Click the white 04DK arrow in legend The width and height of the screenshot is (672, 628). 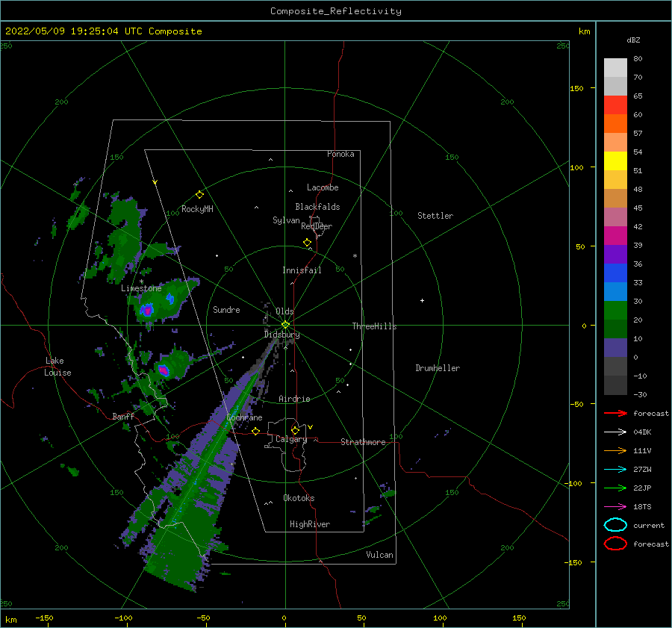tap(615, 432)
